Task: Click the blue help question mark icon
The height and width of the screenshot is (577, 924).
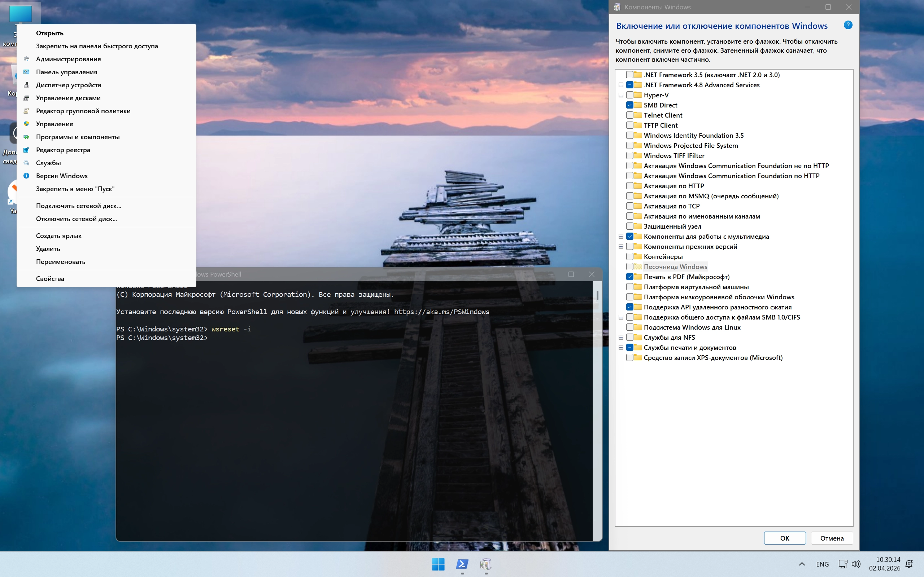Action: coord(847,25)
